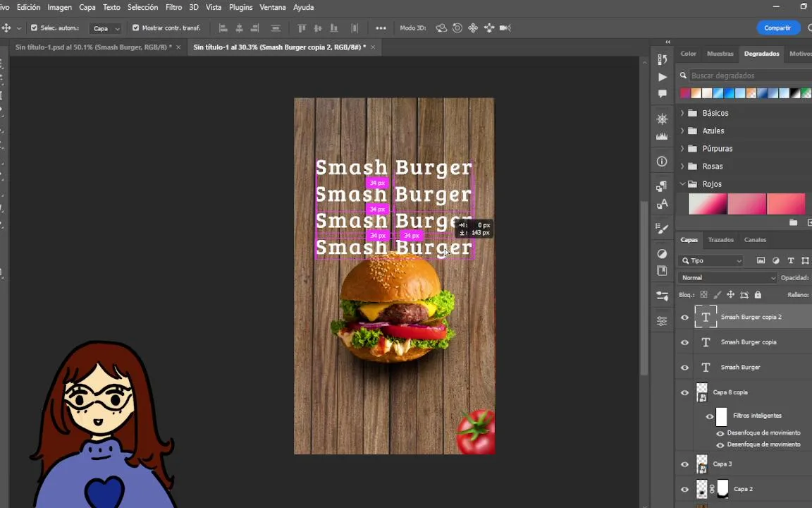Open the Capa auto-select dropdown
The image size is (812, 508).
106,28
